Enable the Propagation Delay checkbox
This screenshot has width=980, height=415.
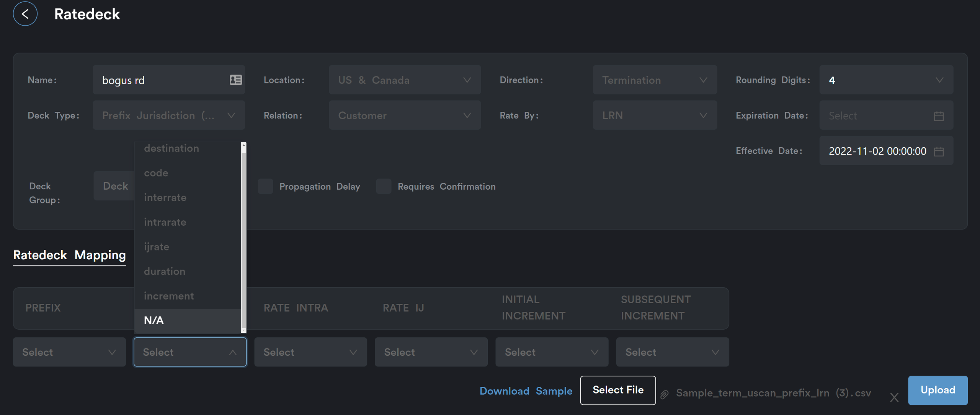click(x=265, y=186)
